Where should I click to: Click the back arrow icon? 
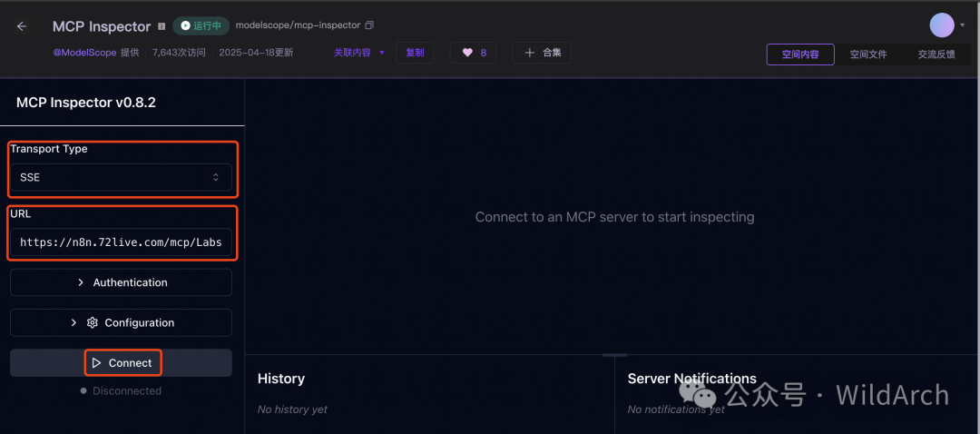click(x=22, y=26)
